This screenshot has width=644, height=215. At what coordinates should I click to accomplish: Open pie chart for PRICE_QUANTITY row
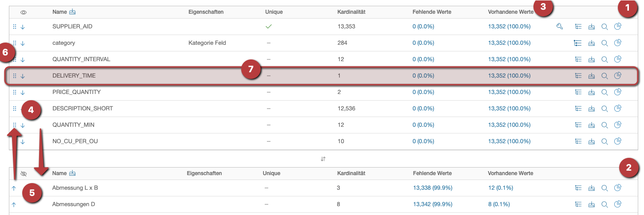pyautogui.click(x=617, y=92)
